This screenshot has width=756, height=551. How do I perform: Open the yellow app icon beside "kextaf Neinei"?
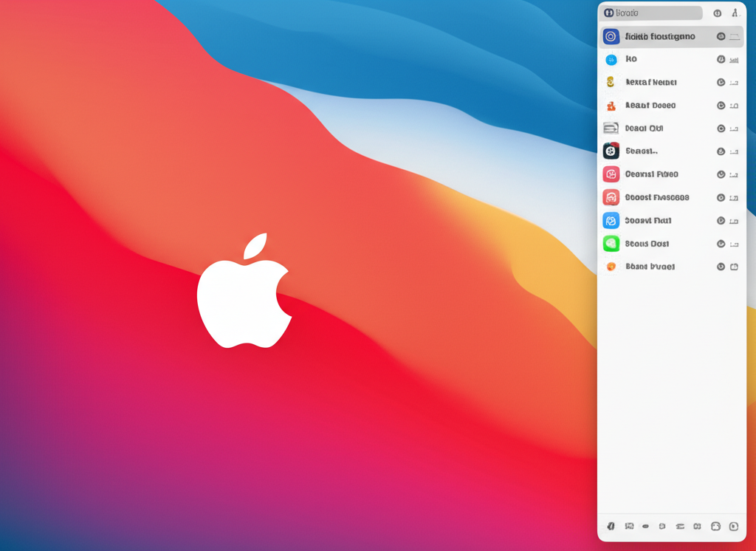[611, 82]
